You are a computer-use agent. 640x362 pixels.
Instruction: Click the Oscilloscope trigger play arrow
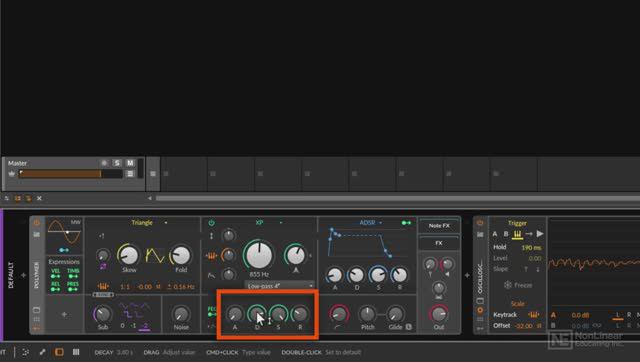coord(540,234)
